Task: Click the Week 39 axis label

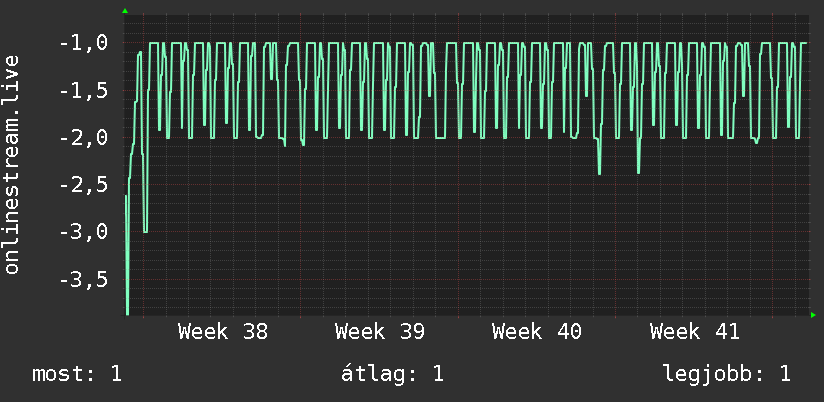Action: [380, 332]
